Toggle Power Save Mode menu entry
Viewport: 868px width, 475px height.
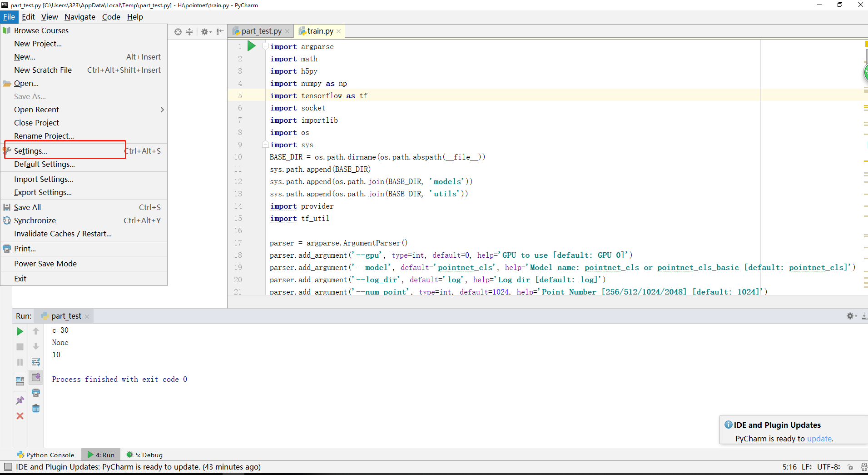(x=84, y=264)
